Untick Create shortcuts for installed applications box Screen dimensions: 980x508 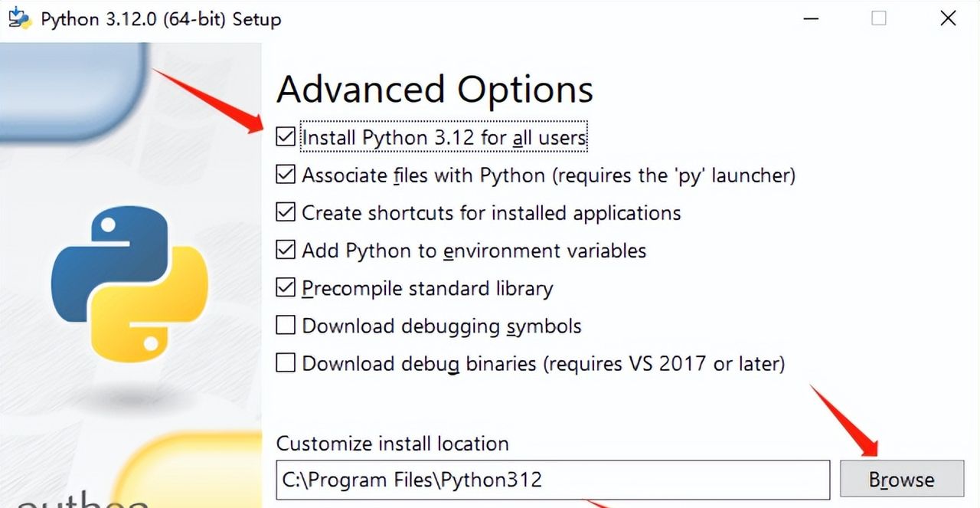point(286,212)
